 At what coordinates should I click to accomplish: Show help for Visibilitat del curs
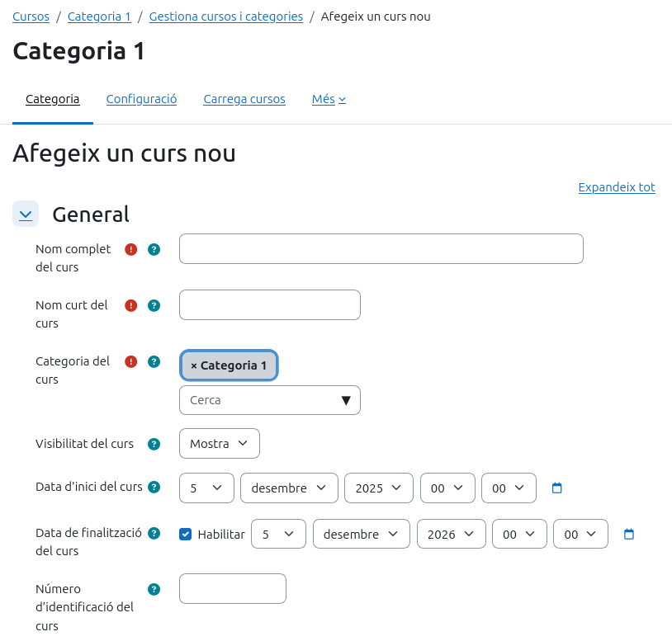[154, 444]
